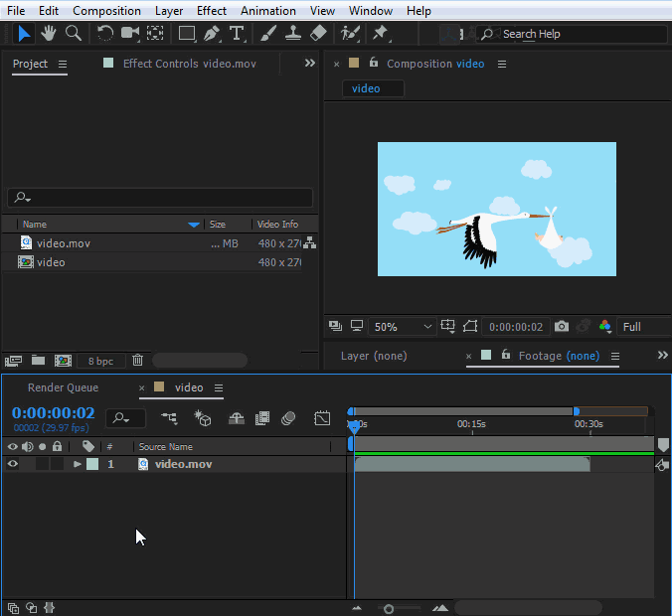Open the Composition panel menu
This screenshot has height=616, width=672.
(x=502, y=64)
